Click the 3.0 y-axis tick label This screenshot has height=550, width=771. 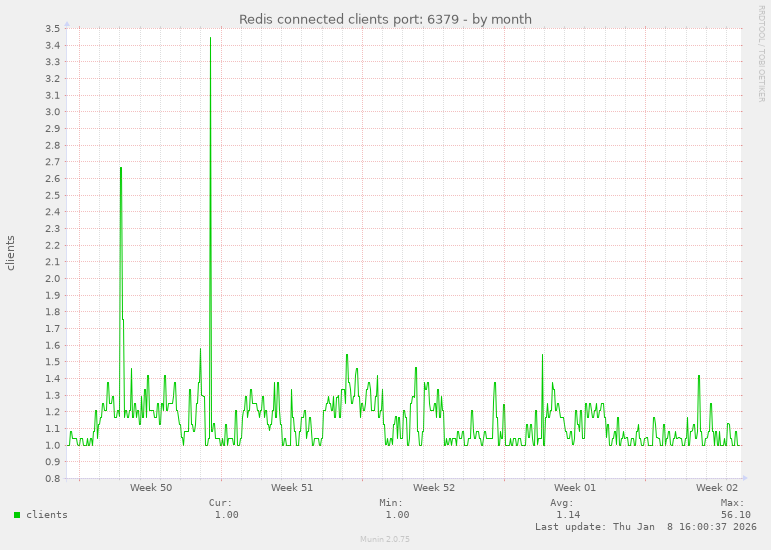pos(52,112)
